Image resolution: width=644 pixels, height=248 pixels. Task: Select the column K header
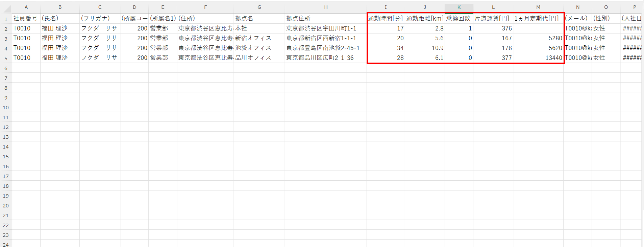[x=459, y=7]
